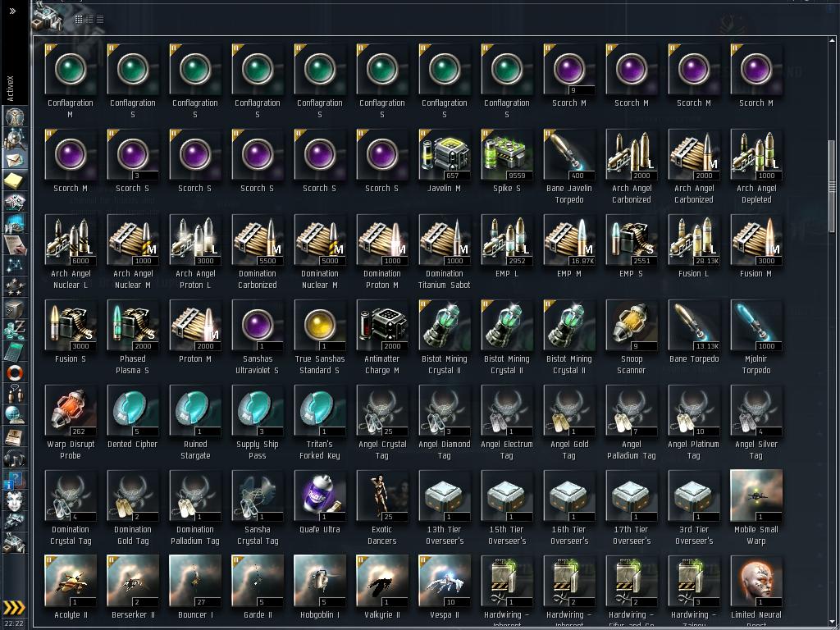Click the yellow chevrons at sidebar bottom
The width and height of the screenshot is (840, 630).
[x=15, y=607]
